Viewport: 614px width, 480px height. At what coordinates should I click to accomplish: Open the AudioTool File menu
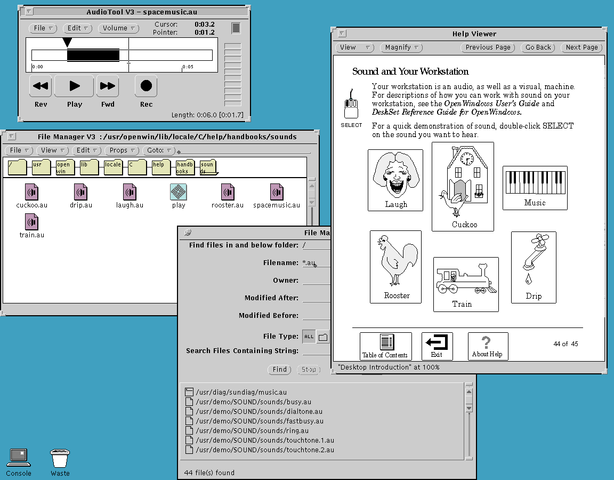tap(43, 28)
